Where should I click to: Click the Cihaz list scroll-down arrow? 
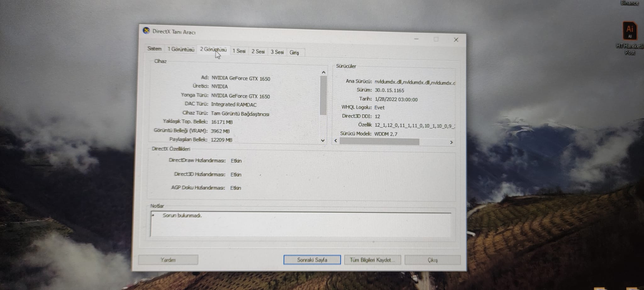(x=323, y=140)
